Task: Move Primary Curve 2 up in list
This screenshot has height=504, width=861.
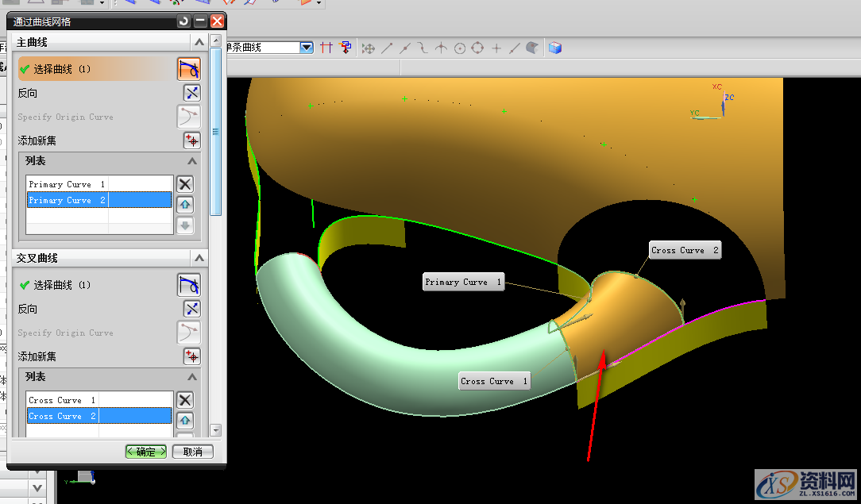Action: (x=184, y=205)
